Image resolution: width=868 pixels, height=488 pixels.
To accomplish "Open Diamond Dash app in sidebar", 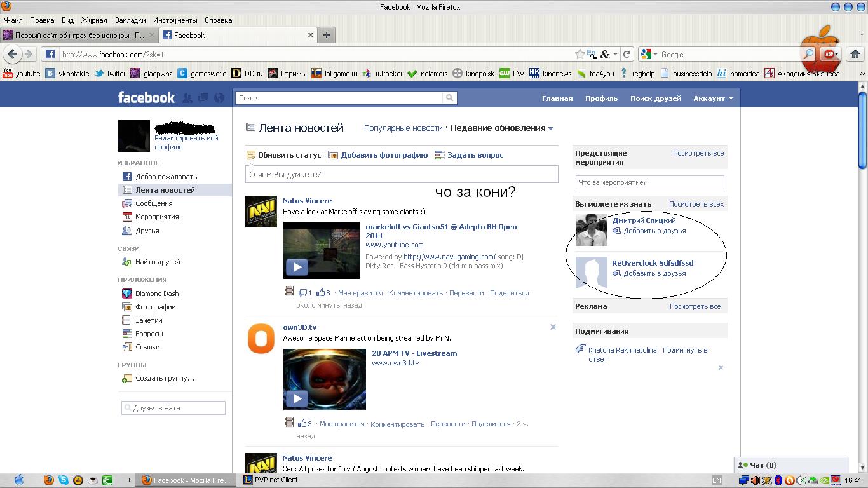I will (156, 294).
